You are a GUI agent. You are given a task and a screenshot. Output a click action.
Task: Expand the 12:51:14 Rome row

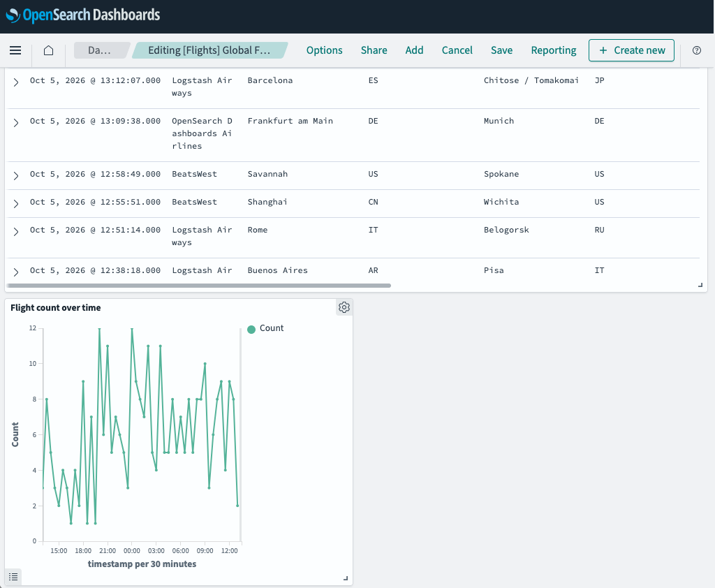coord(16,232)
